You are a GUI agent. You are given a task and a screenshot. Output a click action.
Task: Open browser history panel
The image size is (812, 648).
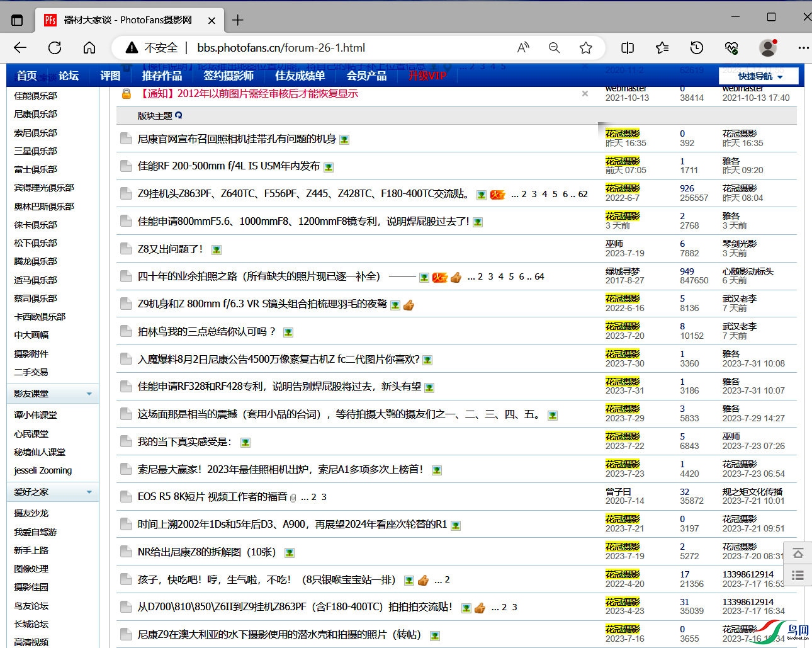(x=697, y=48)
